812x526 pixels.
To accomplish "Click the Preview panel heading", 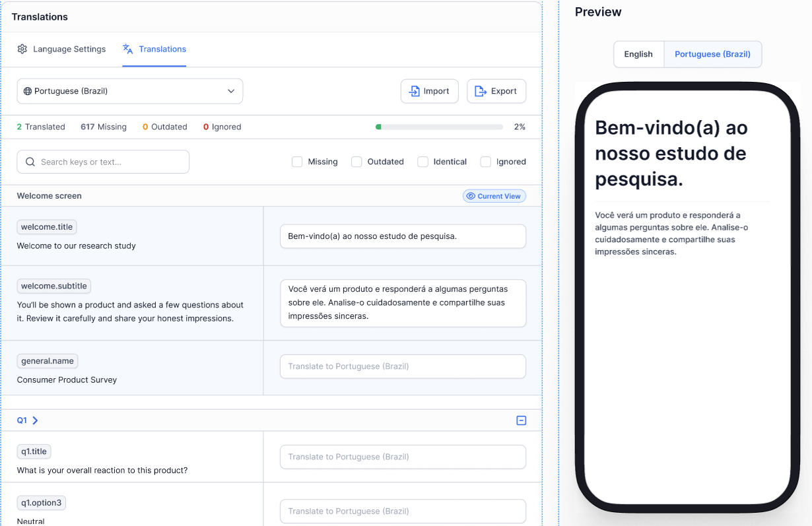I will (x=598, y=12).
